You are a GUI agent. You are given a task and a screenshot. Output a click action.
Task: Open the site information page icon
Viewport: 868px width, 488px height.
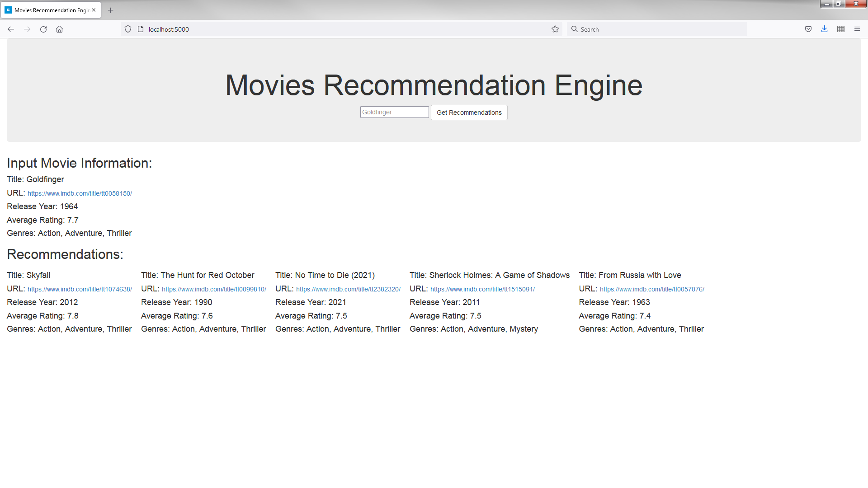[x=141, y=29]
